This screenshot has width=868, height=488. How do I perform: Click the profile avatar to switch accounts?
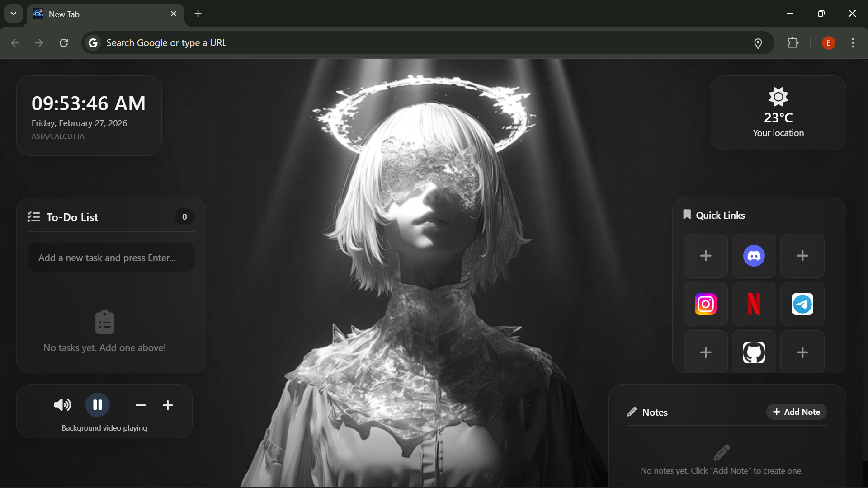pos(829,43)
